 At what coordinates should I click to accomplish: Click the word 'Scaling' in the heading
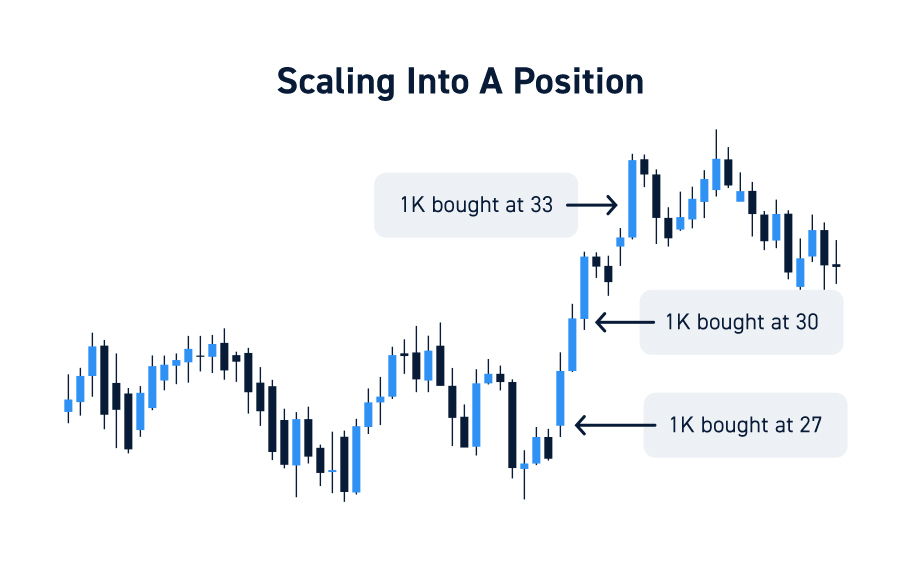click(x=335, y=83)
